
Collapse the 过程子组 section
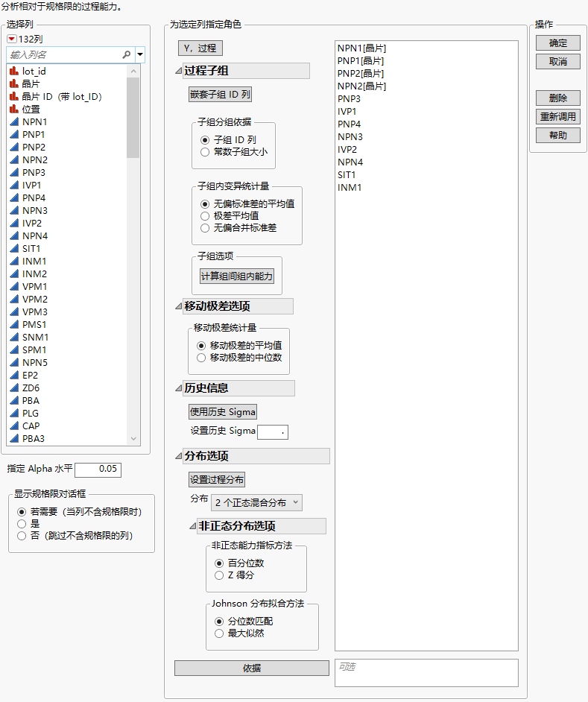[x=179, y=71]
